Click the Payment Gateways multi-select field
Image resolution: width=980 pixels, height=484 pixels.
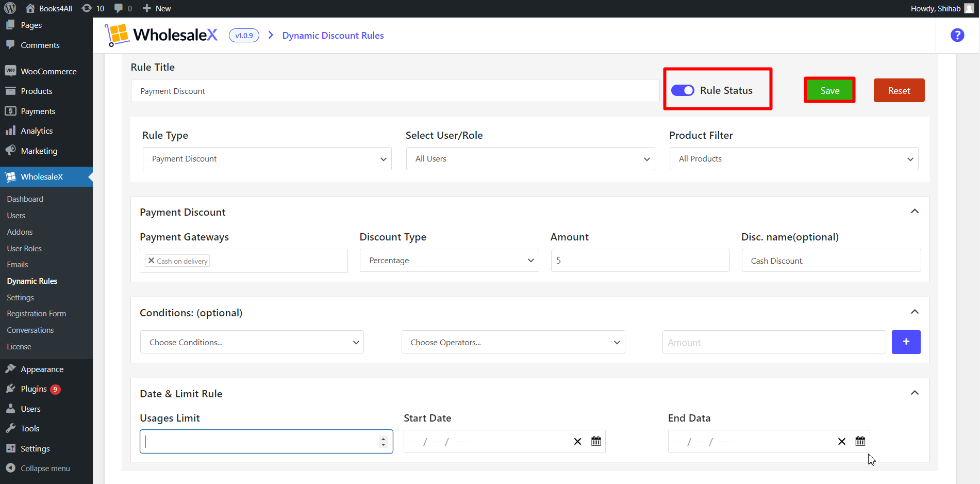coord(244,261)
